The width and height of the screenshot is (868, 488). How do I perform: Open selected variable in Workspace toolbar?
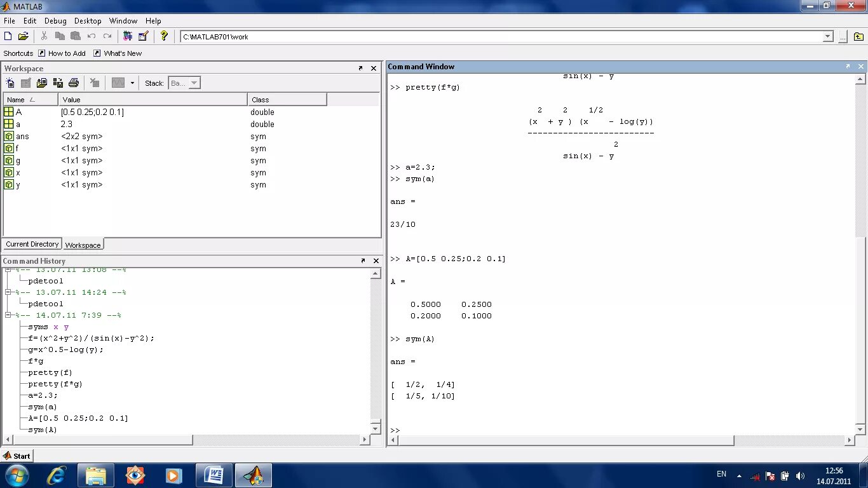click(26, 83)
